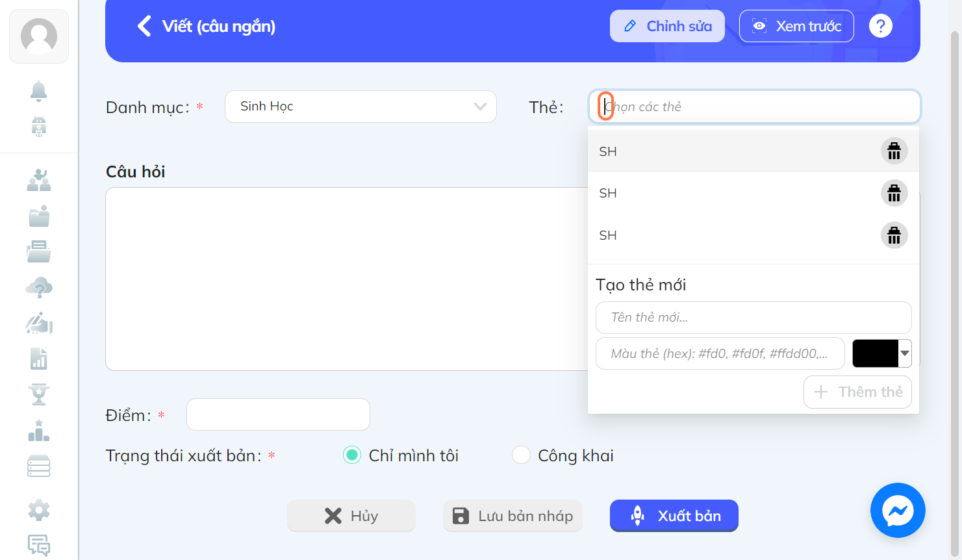Open the report chart document icon

tap(39, 359)
